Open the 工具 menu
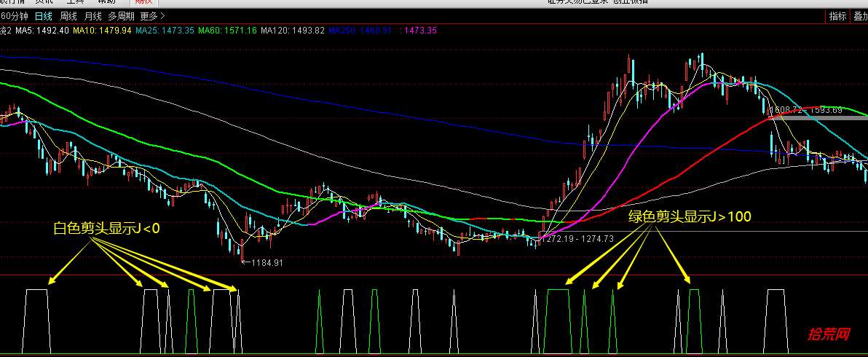 [75, 2]
